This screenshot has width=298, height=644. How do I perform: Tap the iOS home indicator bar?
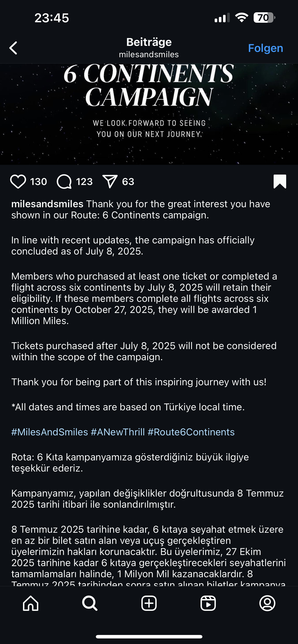(149, 637)
